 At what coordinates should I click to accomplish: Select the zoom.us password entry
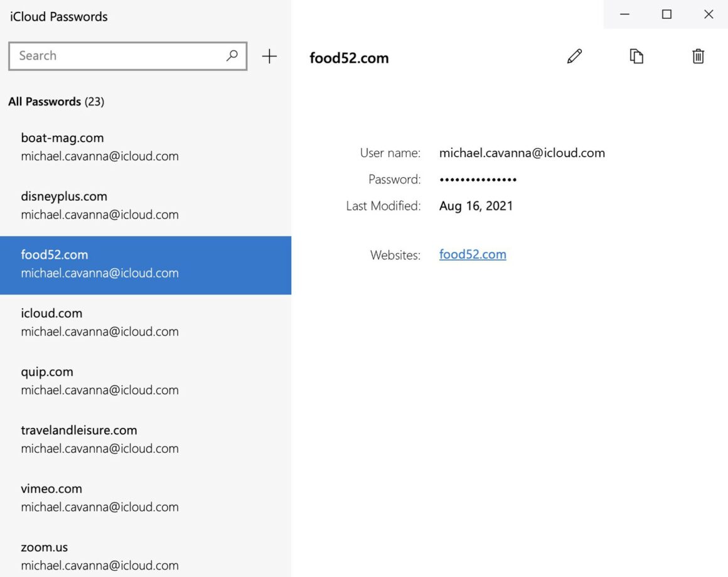(99, 556)
